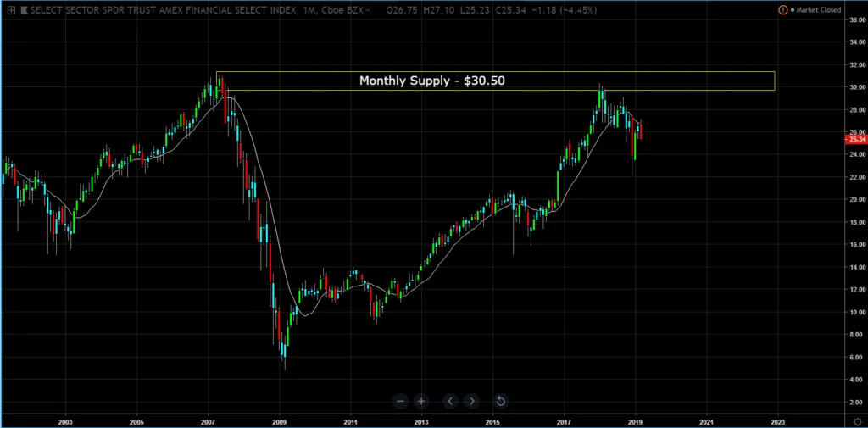Click the 36.00 label on the price axis
This screenshot has width=868, height=428.
coord(856,20)
